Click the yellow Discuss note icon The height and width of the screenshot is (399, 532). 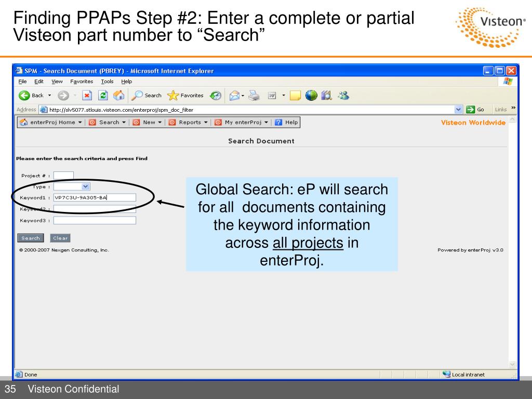pos(295,96)
